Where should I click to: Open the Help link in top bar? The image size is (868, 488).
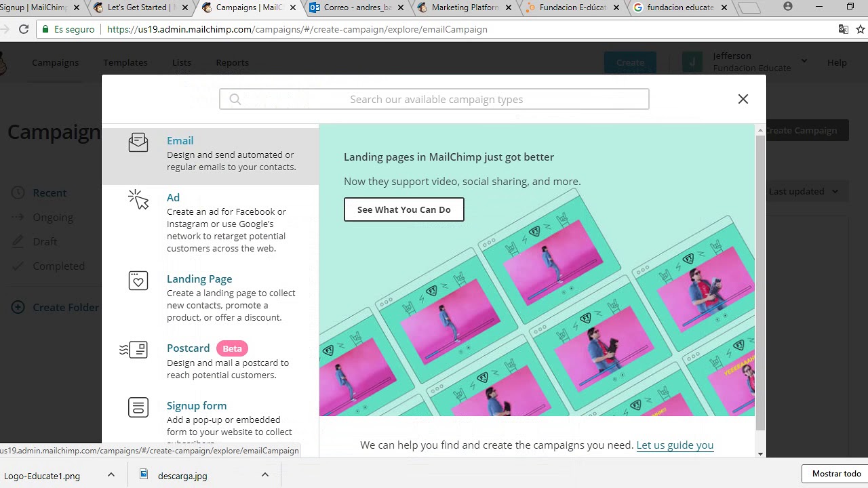[x=837, y=62]
